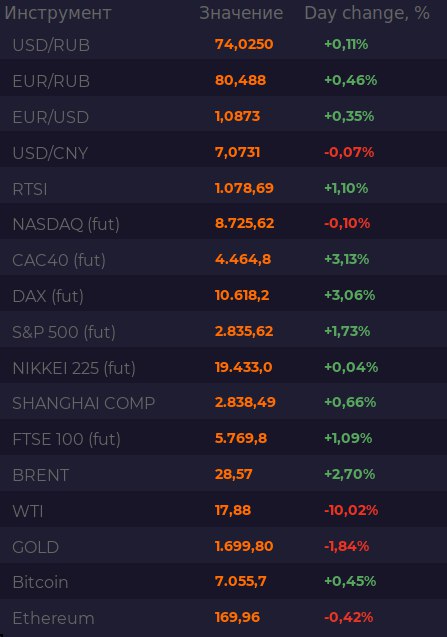Select the DAX (fut) value 10.618,2
The width and height of the screenshot is (447, 637).
coord(242,295)
